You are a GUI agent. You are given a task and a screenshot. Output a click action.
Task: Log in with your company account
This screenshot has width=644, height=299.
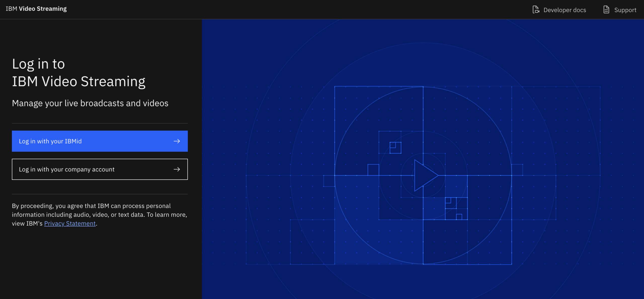point(100,169)
